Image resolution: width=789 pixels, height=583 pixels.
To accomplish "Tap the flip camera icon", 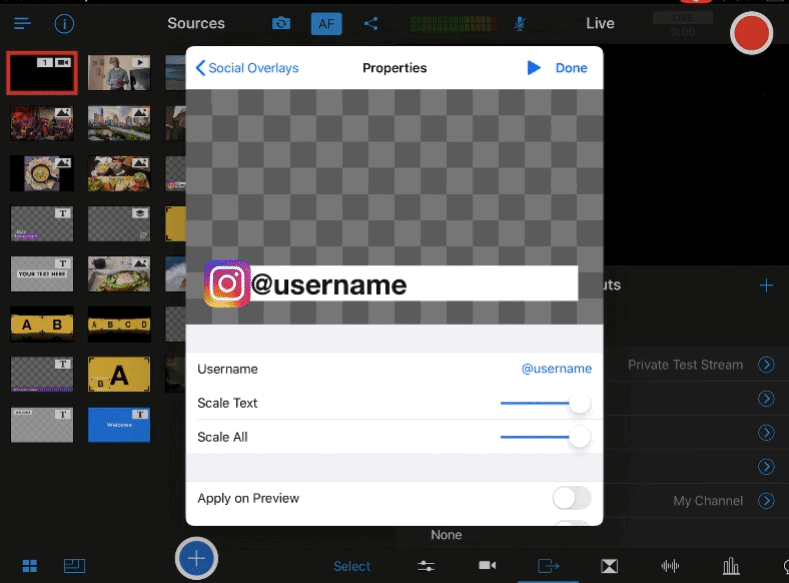I will 281,24.
